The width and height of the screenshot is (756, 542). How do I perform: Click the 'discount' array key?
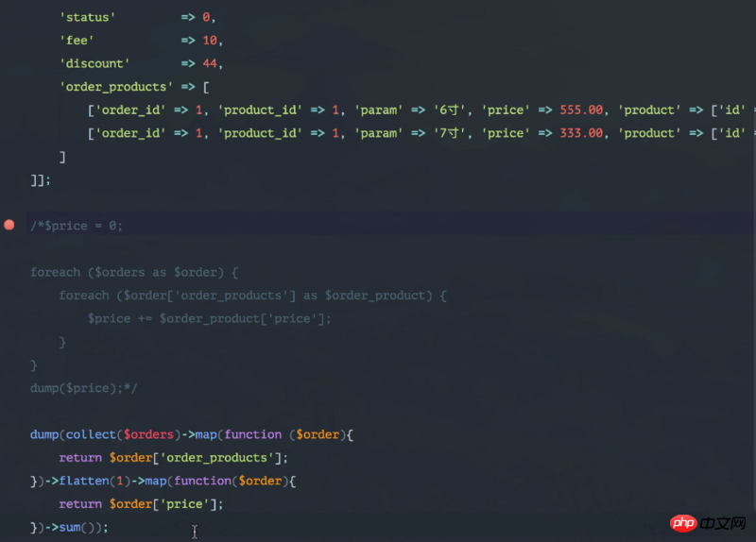coord(94,63)
